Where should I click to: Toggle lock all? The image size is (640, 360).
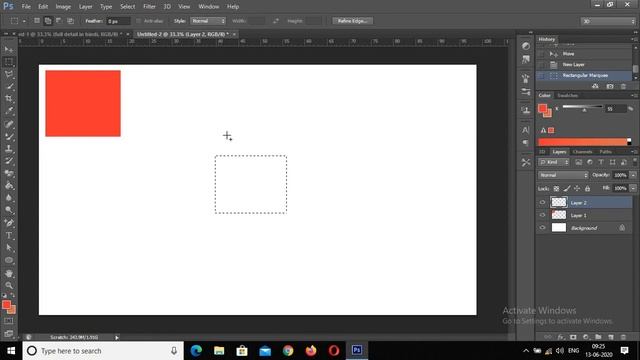tap(587, 189)
